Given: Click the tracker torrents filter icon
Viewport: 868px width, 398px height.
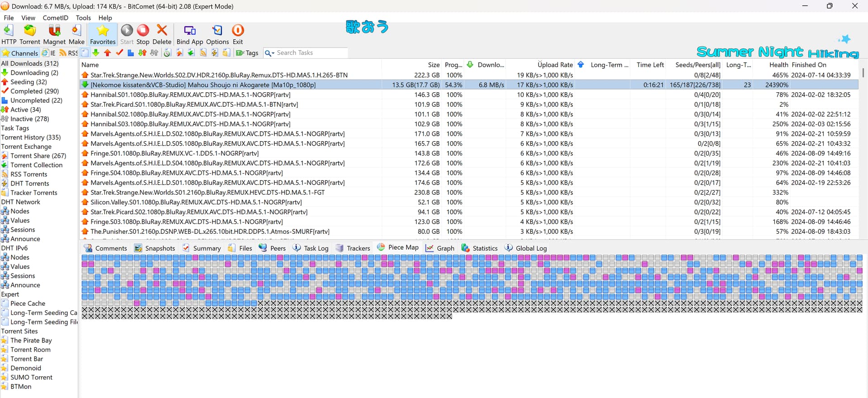Looking at the screenshot, I should (x=226, y=53).
